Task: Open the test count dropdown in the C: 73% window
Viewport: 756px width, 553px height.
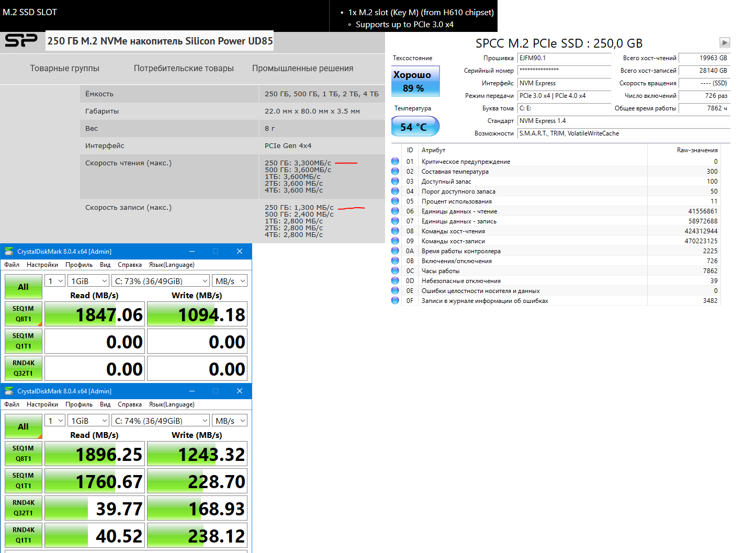Action: point(55,281)
